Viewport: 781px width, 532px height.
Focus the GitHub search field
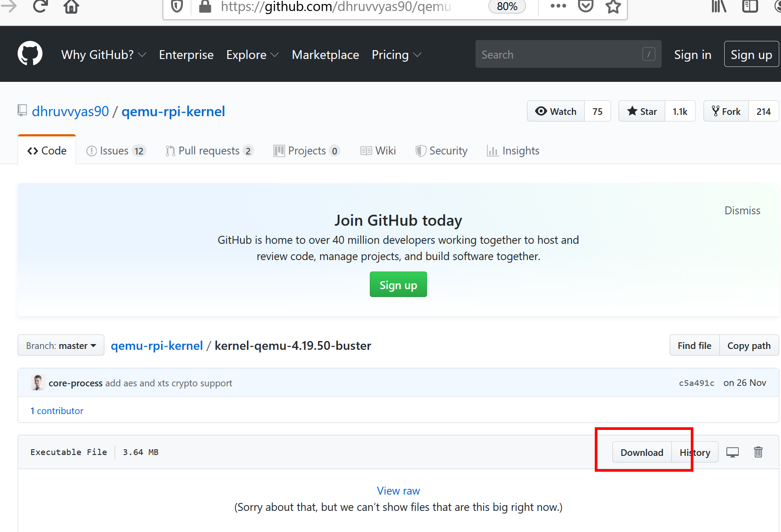tap(568, 54)
